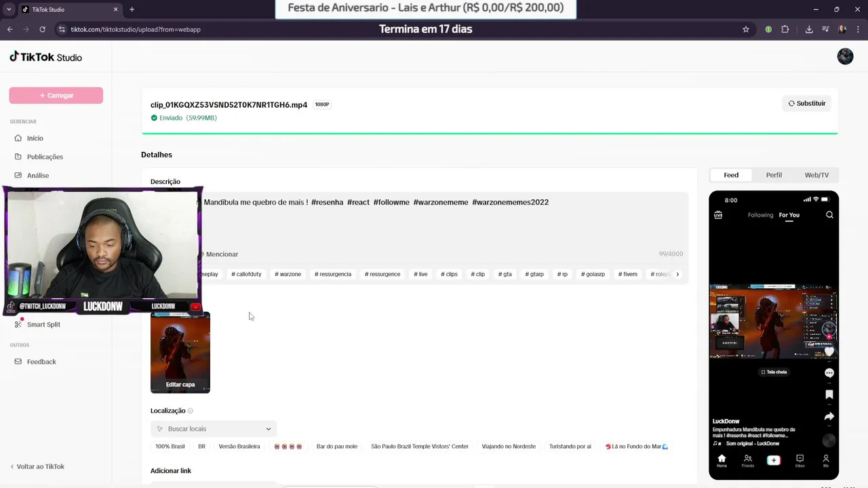868x488 pixels.
Task: Click the TikTok Studio logo
Action: (x=45, y=57)
